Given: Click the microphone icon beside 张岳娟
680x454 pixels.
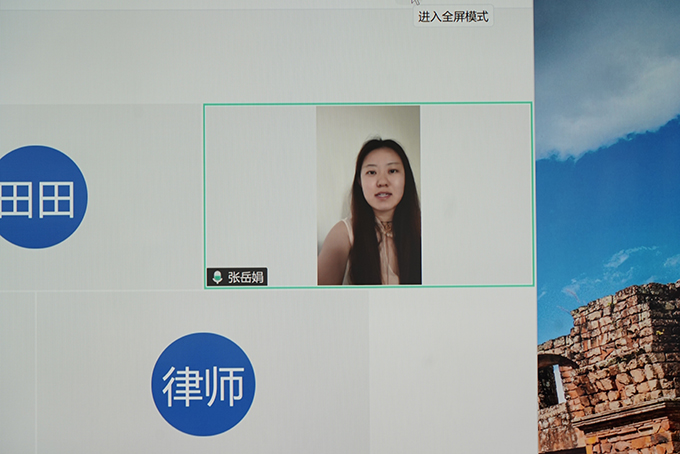Looking at the screenshot, I should click(218, 277).
